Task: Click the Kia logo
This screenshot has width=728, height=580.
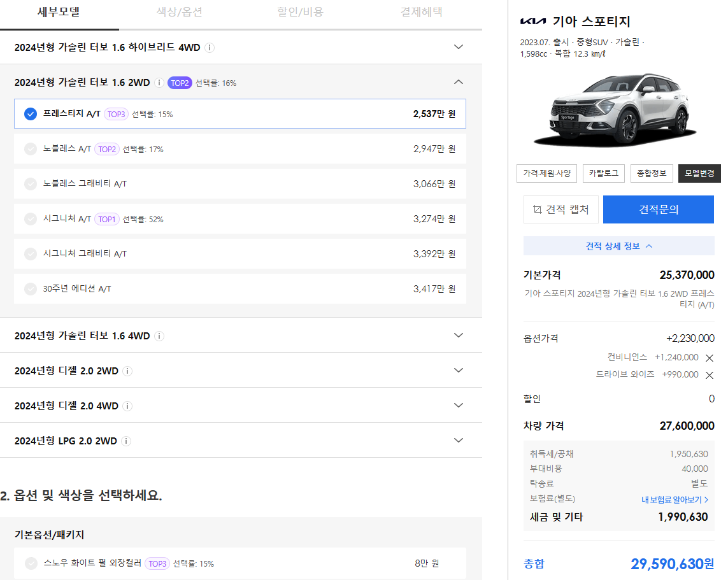Action: click(x=532, y=22)
